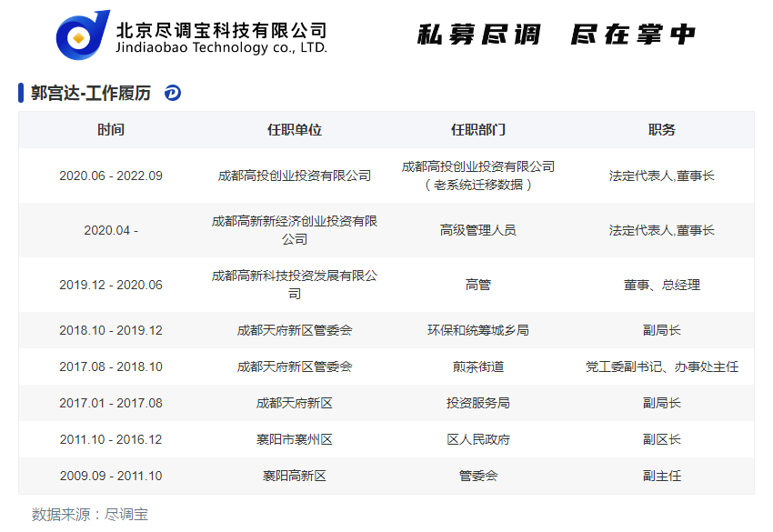Open 成都高新新经济创业投资有限公司 company entry
The image size is (773, 532).
[295, 230]
